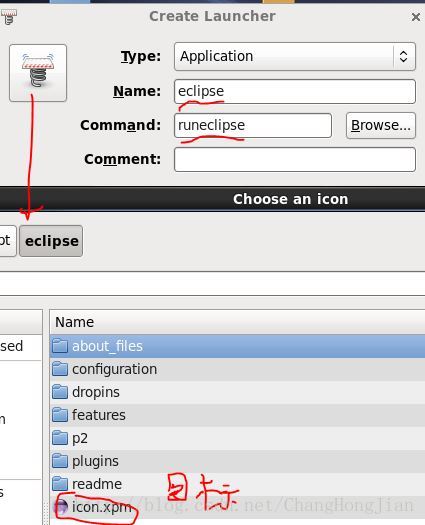Screen dimensions: 425x525
Task: Click the empty Comment field
Action: (295, 160)
